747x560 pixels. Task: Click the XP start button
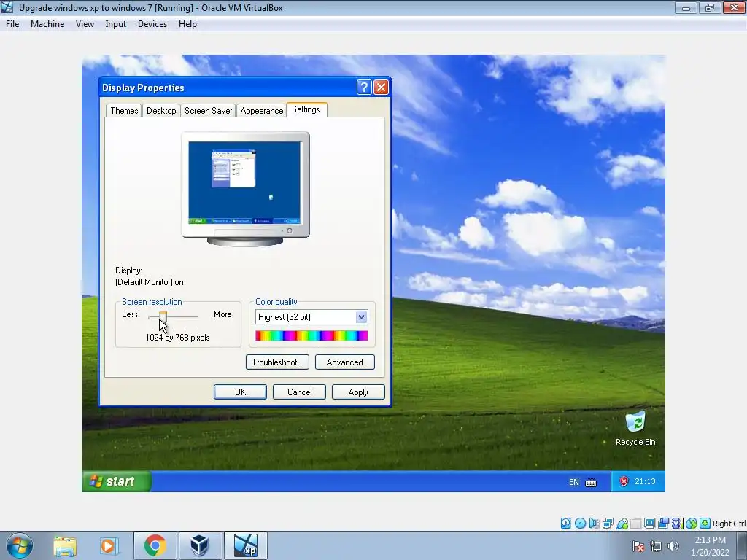(117, 481)
